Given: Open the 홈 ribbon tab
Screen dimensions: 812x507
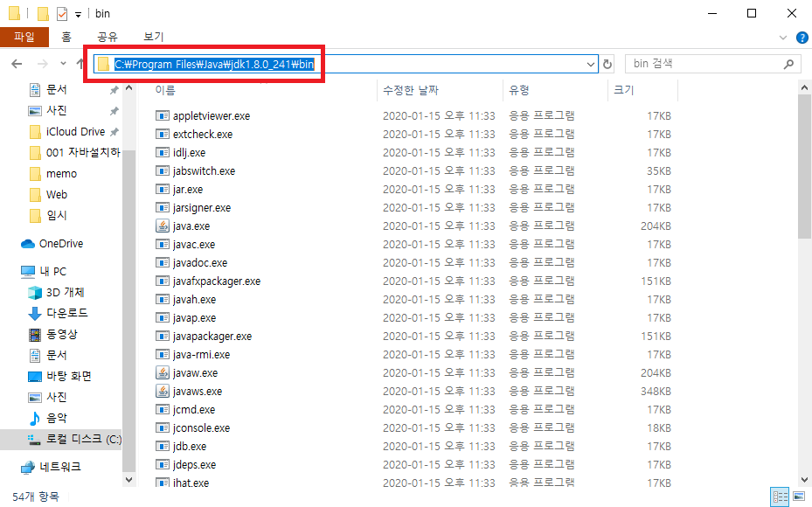Looking at the screenshot, I should (x=66, y=37).
